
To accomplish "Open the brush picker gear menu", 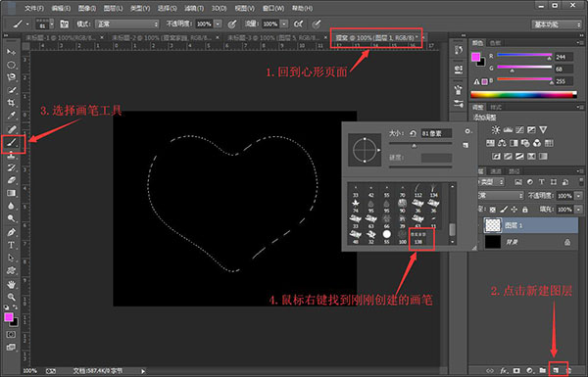I will (467, 131).
